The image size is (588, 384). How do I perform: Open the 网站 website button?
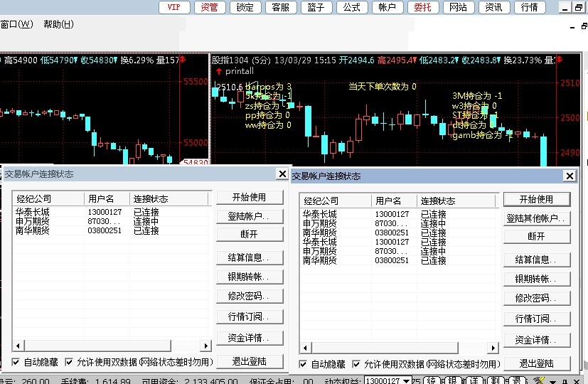pos(459,7)
